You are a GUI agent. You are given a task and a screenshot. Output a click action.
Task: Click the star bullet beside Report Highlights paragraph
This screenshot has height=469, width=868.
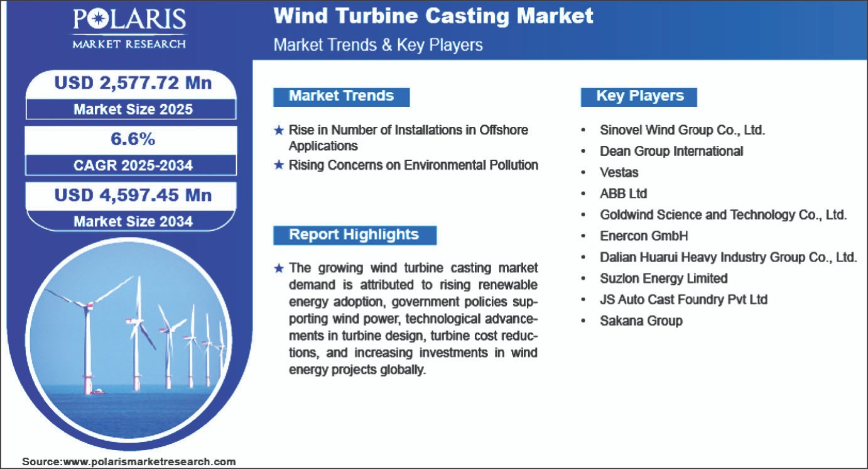(x=279, y=269)
